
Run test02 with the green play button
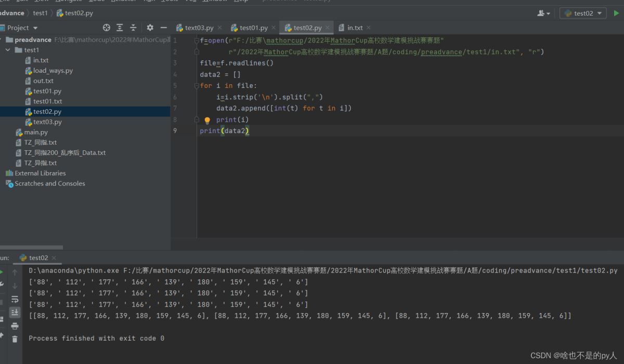click(x=617, y=13)
